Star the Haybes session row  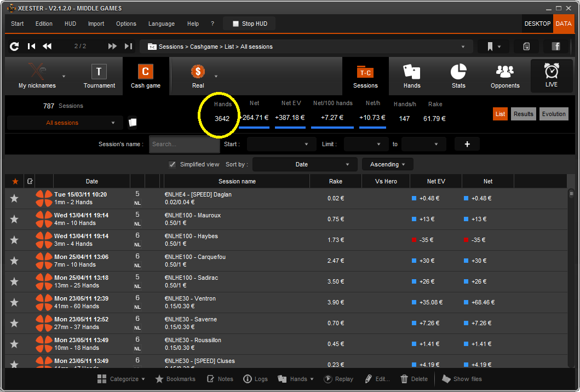(14, 240)
